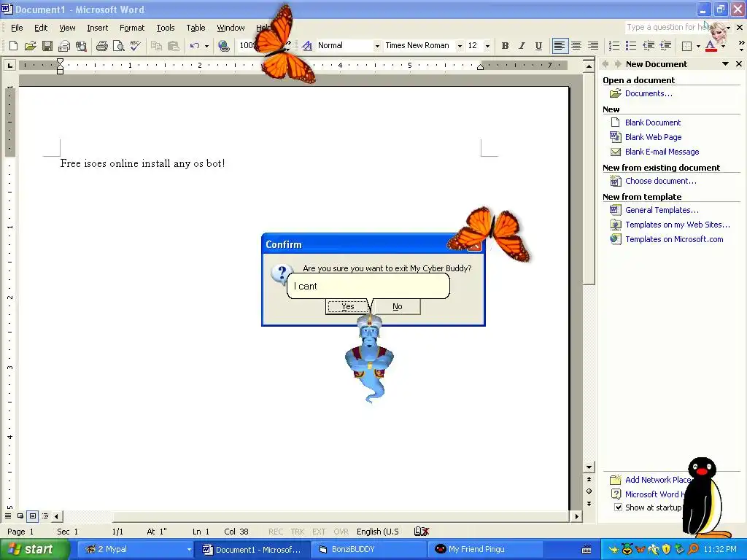
Task: Save the document with floppy icon
Action: (x=47, y=46)
